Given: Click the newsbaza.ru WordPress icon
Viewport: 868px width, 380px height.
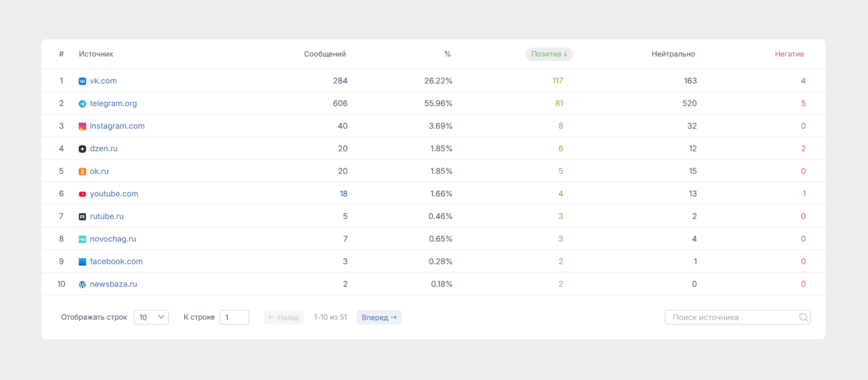Looking at the screenshot, I should coord(82,284).
